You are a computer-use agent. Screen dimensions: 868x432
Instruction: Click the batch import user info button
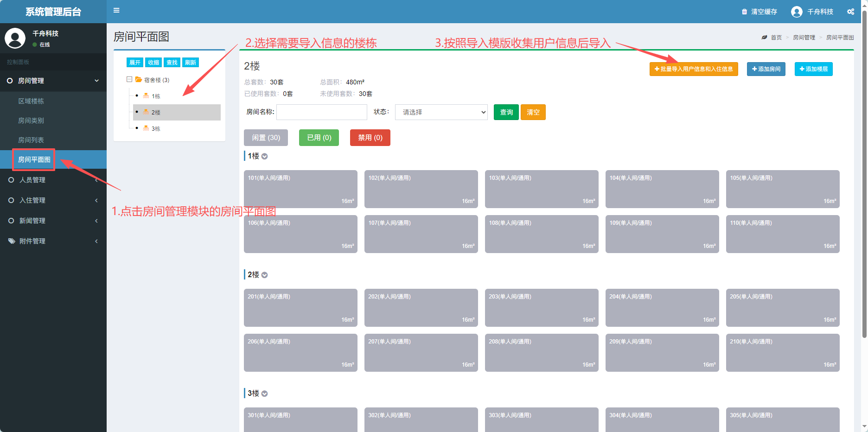point(693,69)
